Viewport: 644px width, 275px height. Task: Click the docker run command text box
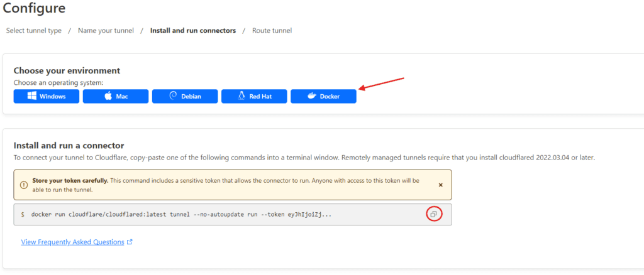pos(233,214)
